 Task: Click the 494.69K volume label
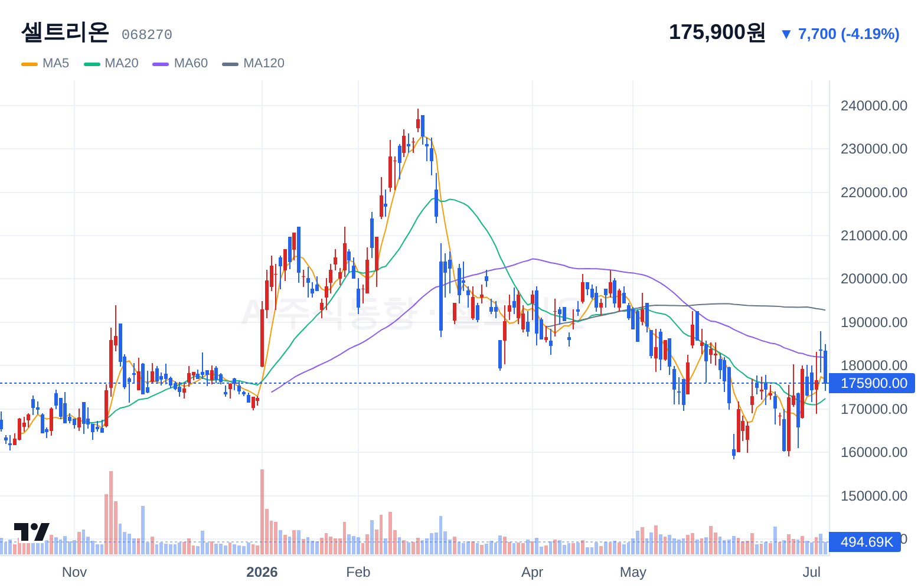pyautogui.click(x=866, y=542)
